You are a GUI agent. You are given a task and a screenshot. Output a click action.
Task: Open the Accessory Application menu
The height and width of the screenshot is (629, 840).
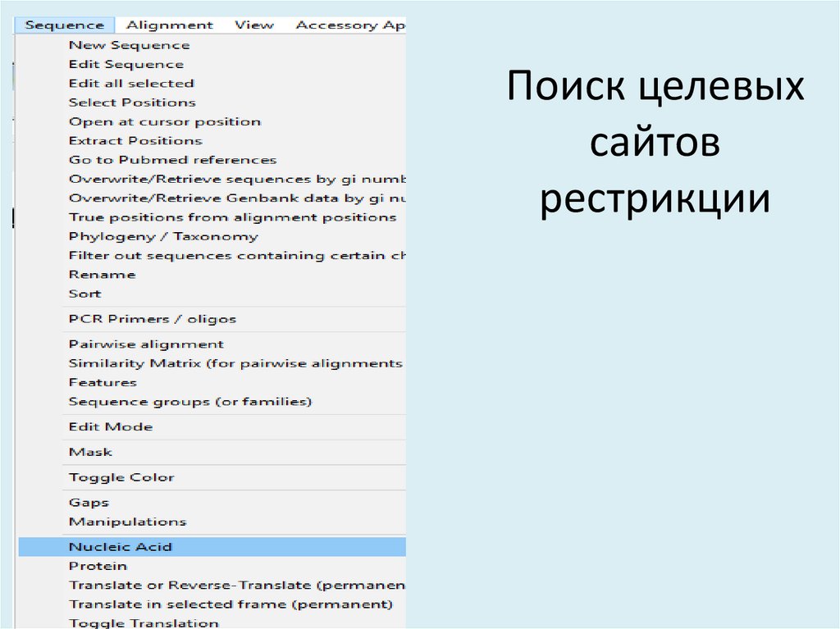pos(351,25)
